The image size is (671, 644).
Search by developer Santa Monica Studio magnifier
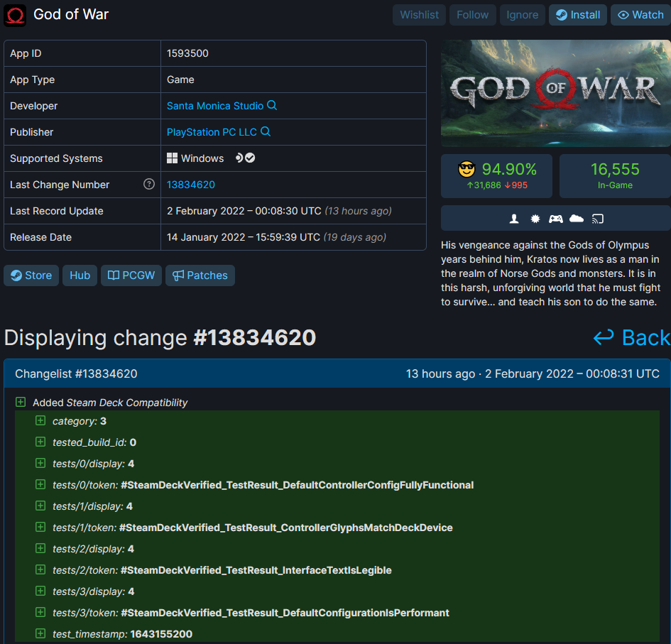[x=272, y=106]
